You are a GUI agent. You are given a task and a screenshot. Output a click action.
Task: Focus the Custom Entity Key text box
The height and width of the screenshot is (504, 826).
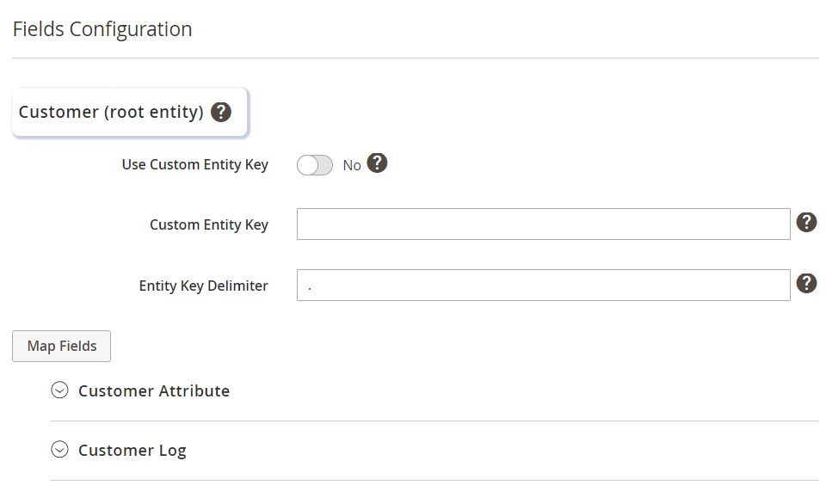[x=543, y=224]
